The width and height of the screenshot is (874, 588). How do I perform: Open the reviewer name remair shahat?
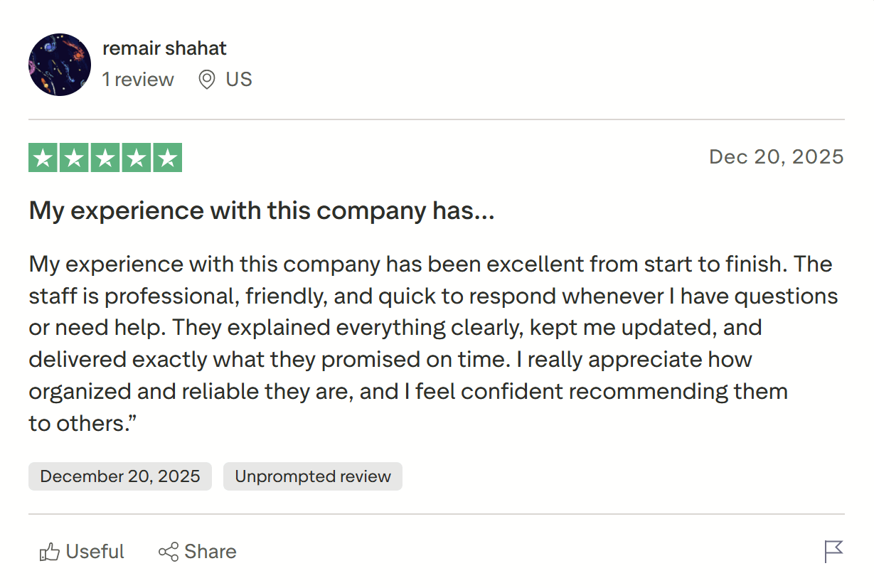[x=164, y=48]
